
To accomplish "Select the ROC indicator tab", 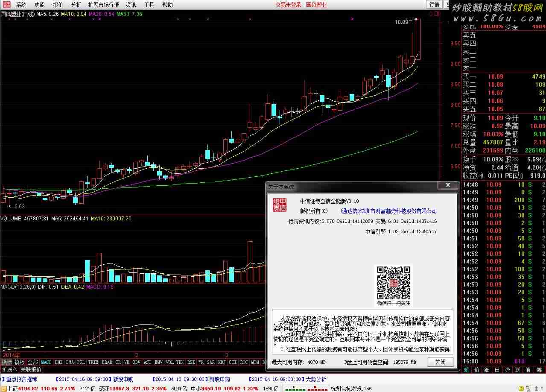I will [244, 362].
